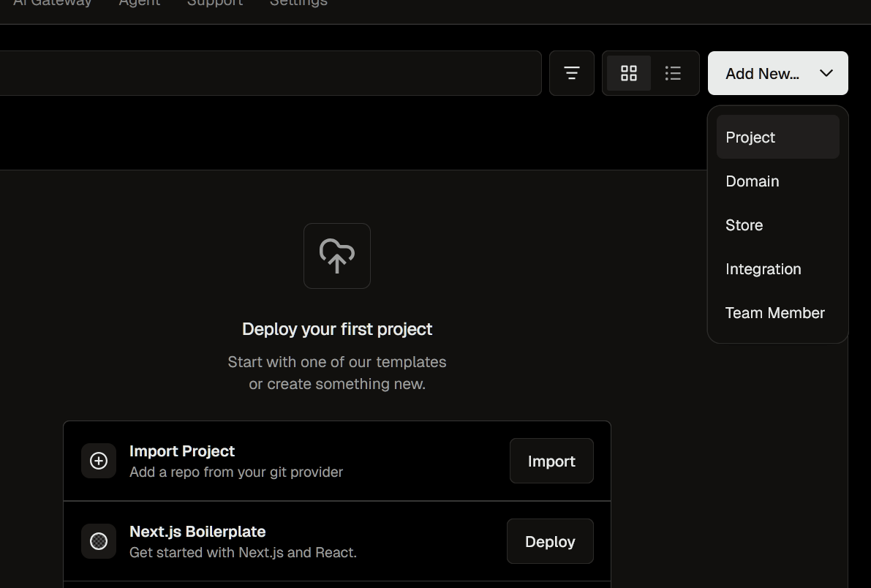
Task: Open the filter options icon
Action: (572, 73)
